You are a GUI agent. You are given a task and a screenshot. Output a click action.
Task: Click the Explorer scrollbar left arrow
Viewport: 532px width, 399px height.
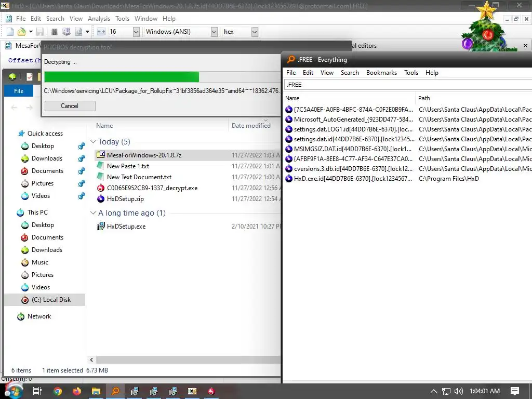point(91,360)
